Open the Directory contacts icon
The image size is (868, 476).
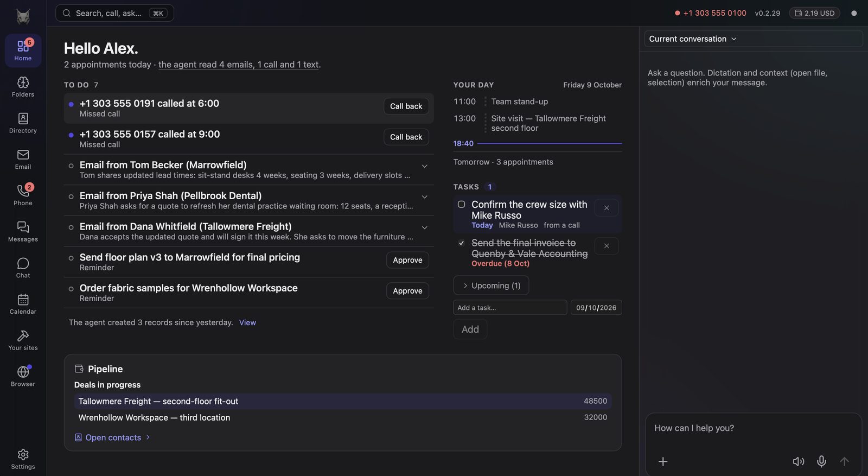coord(23,118)
